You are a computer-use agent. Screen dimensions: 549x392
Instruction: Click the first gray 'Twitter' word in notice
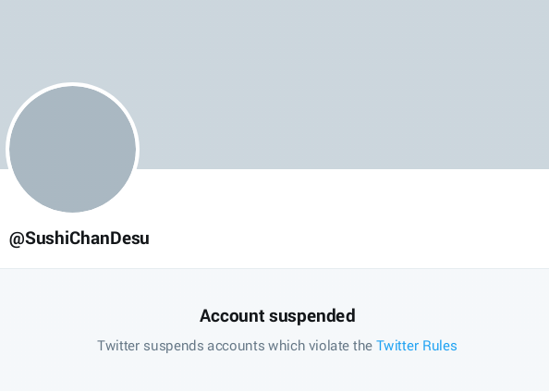(x=118, y=346)
